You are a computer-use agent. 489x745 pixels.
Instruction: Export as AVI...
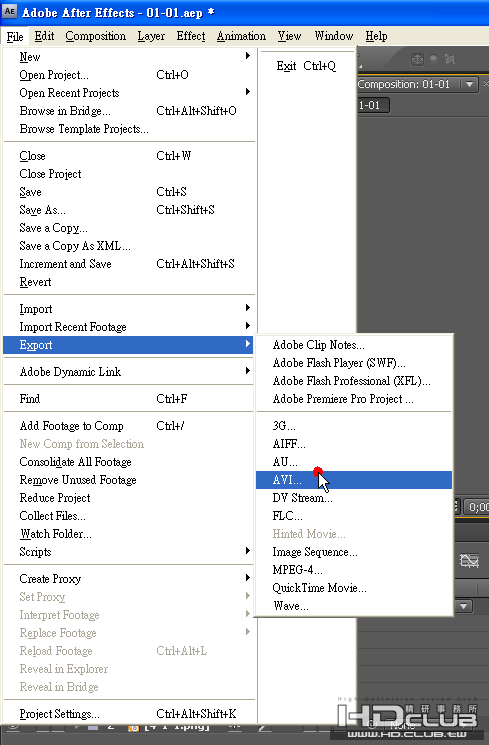[x=354, y=480]
